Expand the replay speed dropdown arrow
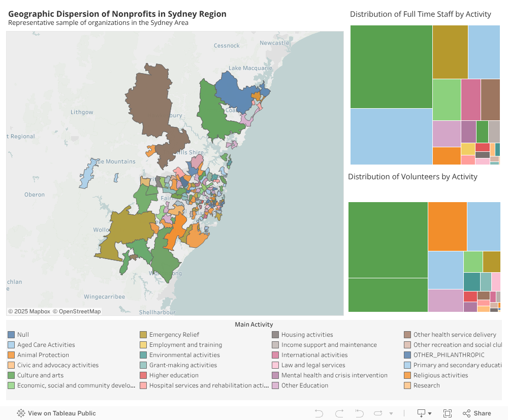 click(x=391, y=414)
